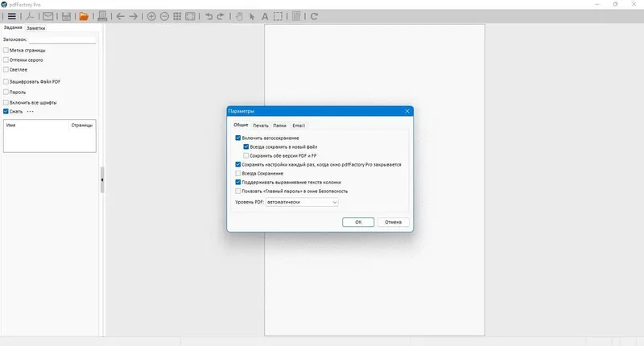644x346 pixels.
Task: Click the fit-to-page view icon
Action: click(190, 16)
